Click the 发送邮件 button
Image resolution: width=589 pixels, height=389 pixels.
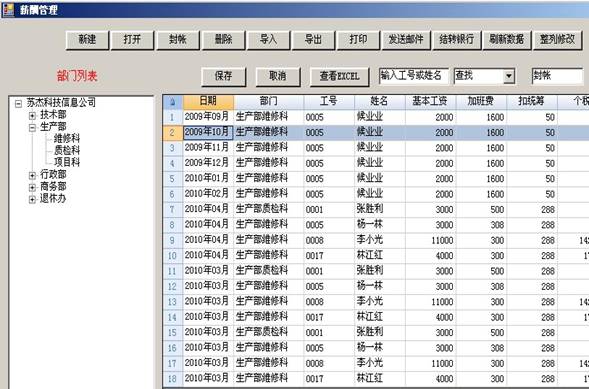(406, 40)
